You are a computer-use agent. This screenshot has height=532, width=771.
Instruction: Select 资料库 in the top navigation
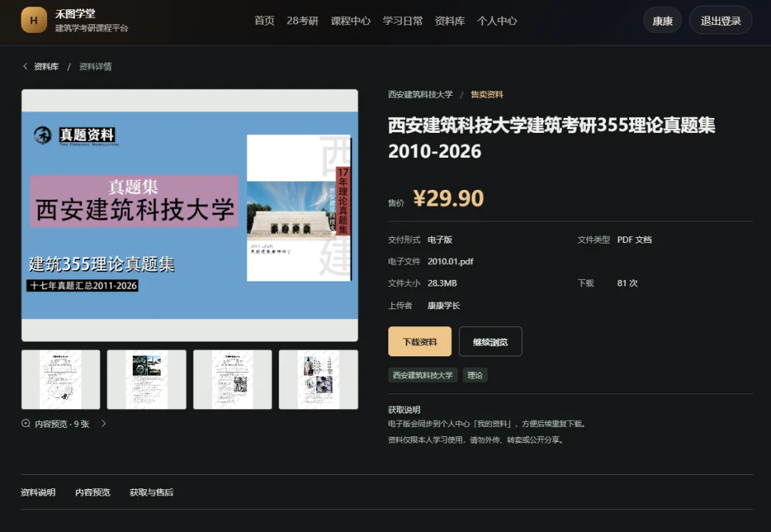point(450,21)
